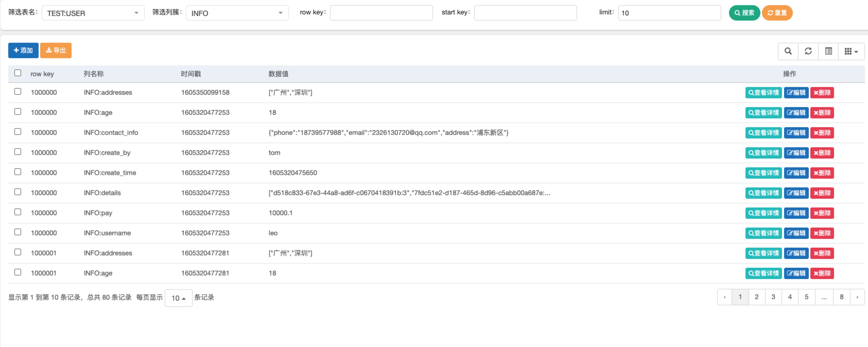The width and height of the screenshot is (868, 347).
Task: Tick checkbox for INFO:create_by row
Action: pyautogui.click(x=18, y=152)
